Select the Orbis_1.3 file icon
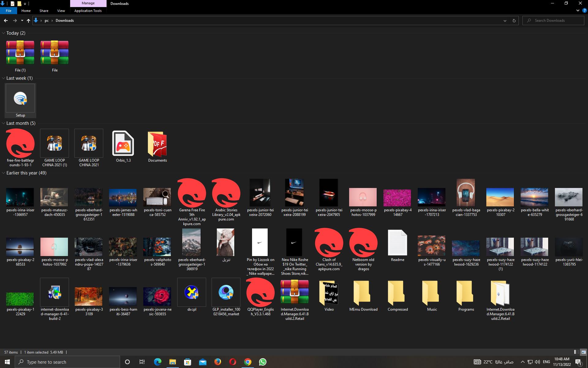 [x=123, y=144]
